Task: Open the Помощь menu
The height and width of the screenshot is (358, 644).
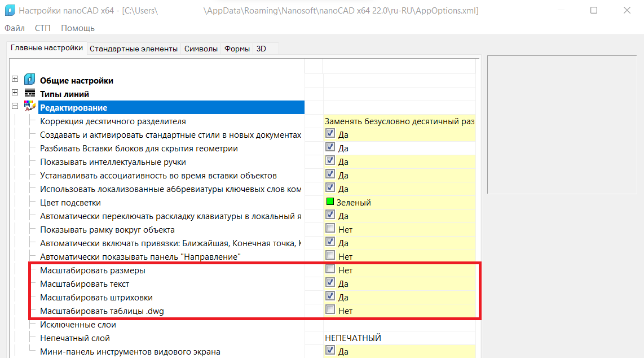Action: (78, 28)
